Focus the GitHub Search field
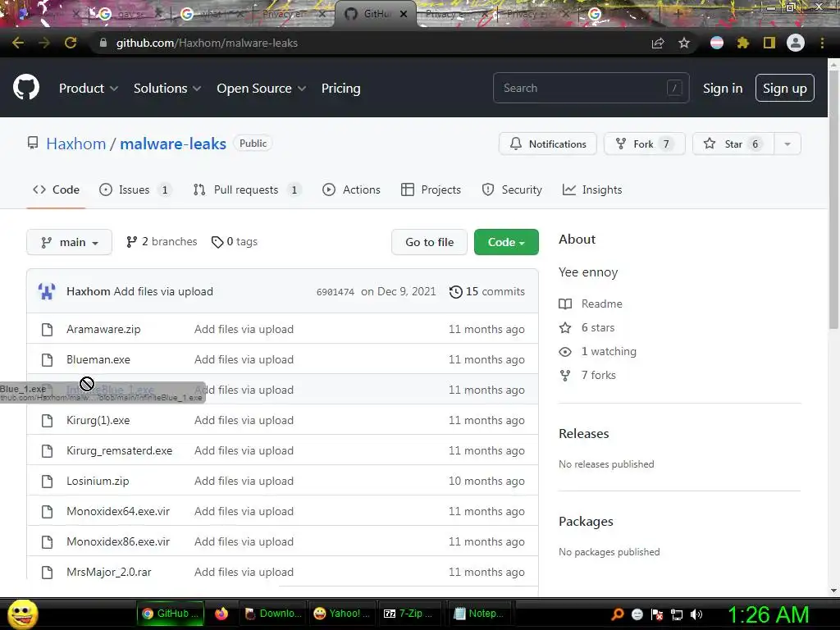Image resolution: width=840 pixels, height=630 pixels. 591,88
